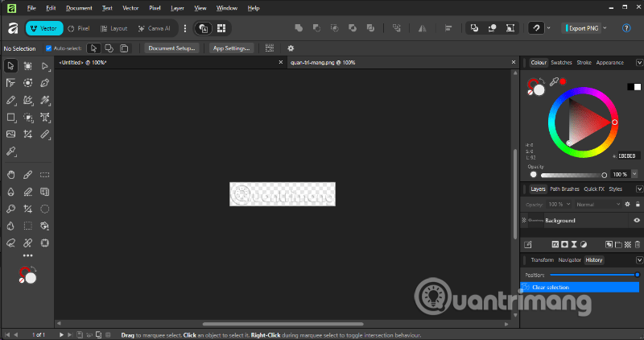Select the Colour Picker eyedropper tool

pos(11,151)
